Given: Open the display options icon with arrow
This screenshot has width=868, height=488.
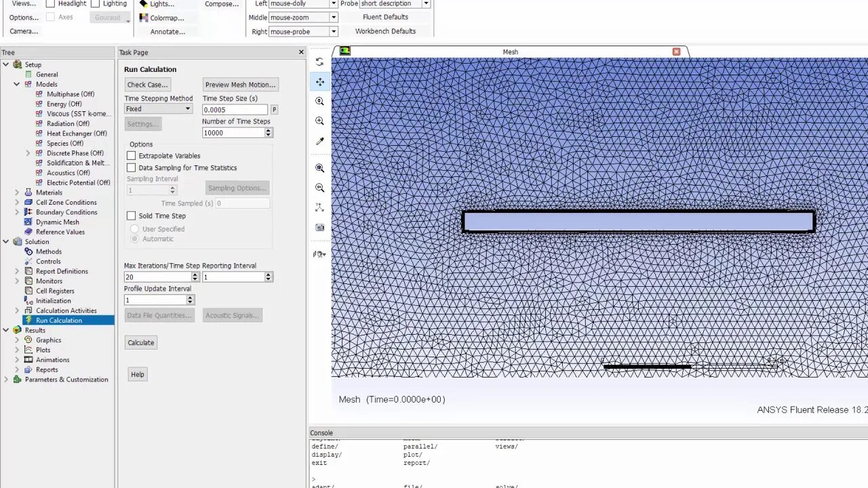Looking at the screenshot, I should click(319, 254).
